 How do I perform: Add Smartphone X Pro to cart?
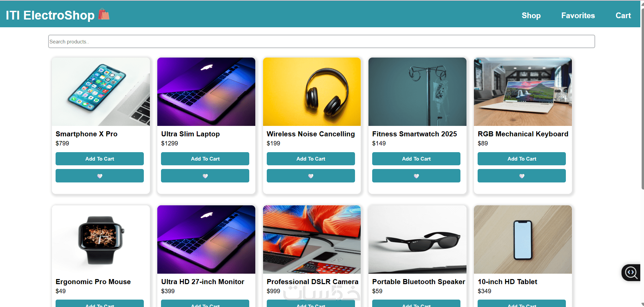pos(100,159)
